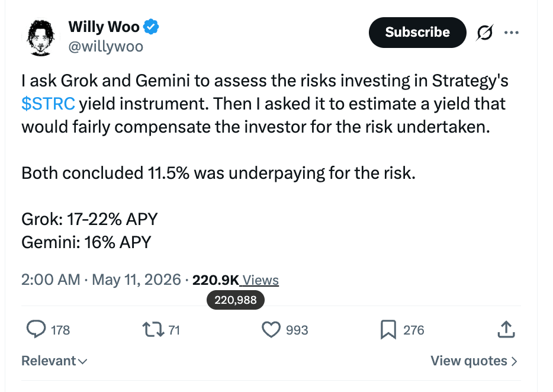
Task: Open the $STRC cashtag link
Action: [48, 104]
